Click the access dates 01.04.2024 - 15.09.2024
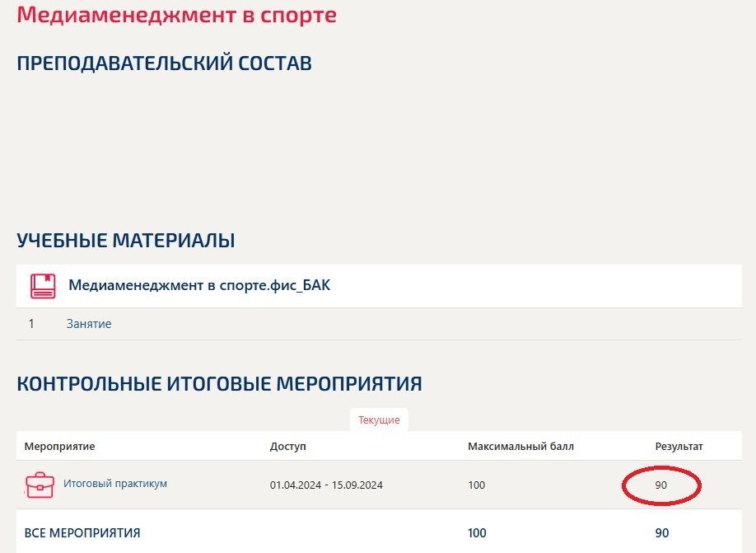 coord(326,485)
